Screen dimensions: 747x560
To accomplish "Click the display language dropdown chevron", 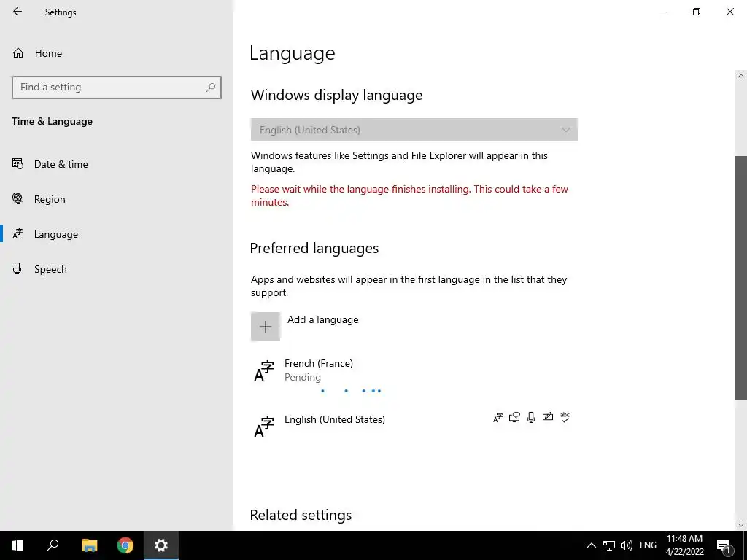I will click(566, 130).
